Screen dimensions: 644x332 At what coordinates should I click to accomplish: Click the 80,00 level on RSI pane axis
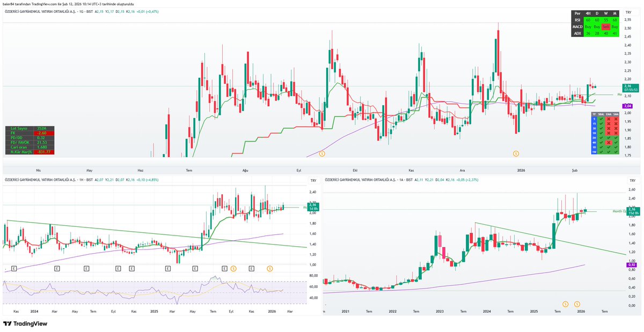point(314,275)
